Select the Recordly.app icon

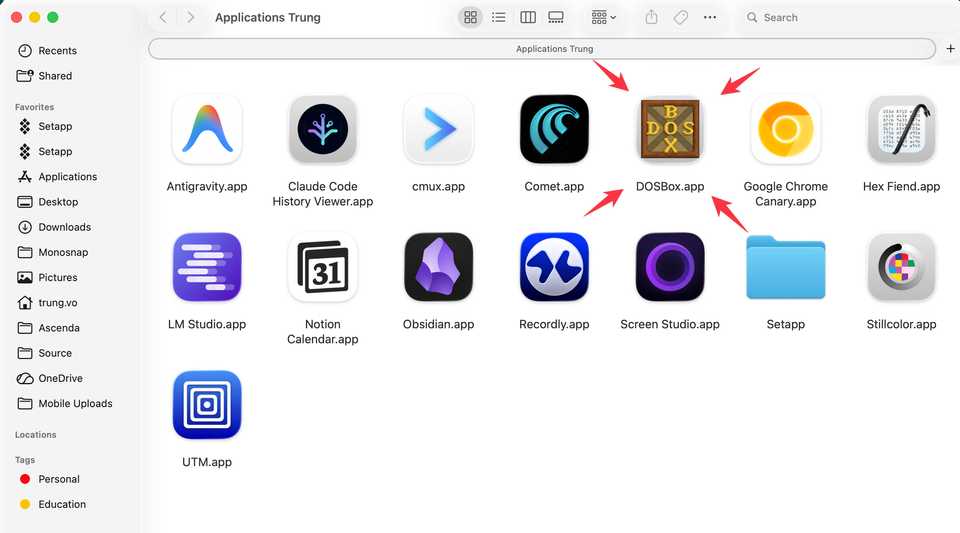pos(554,267)
